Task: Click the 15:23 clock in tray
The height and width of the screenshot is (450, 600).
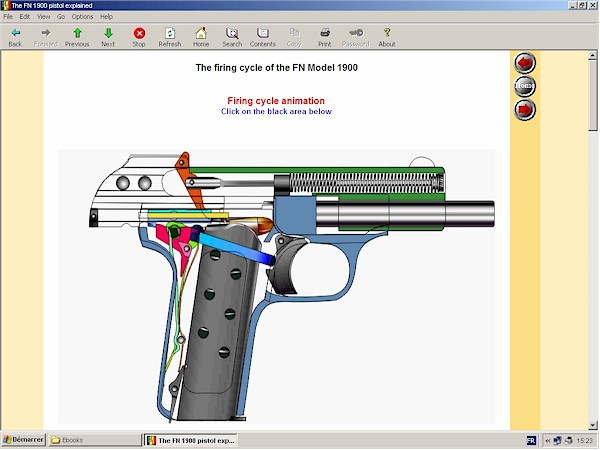Action: pos(584,440)
